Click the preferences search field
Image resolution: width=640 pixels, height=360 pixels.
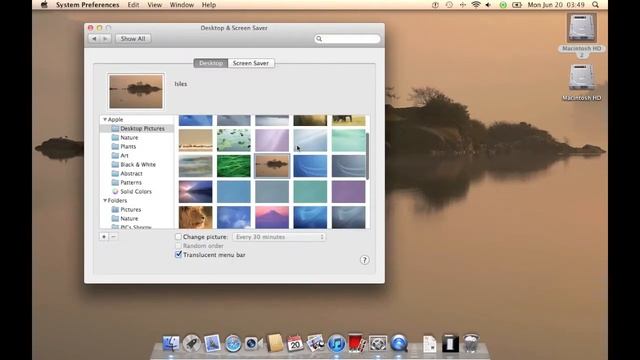347,38
